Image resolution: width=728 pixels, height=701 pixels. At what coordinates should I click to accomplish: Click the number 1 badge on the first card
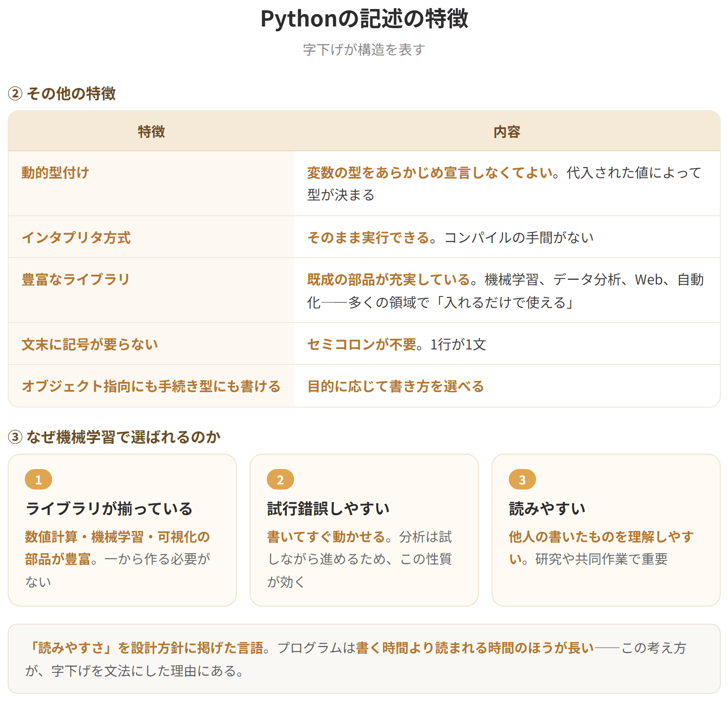(38, 479)
